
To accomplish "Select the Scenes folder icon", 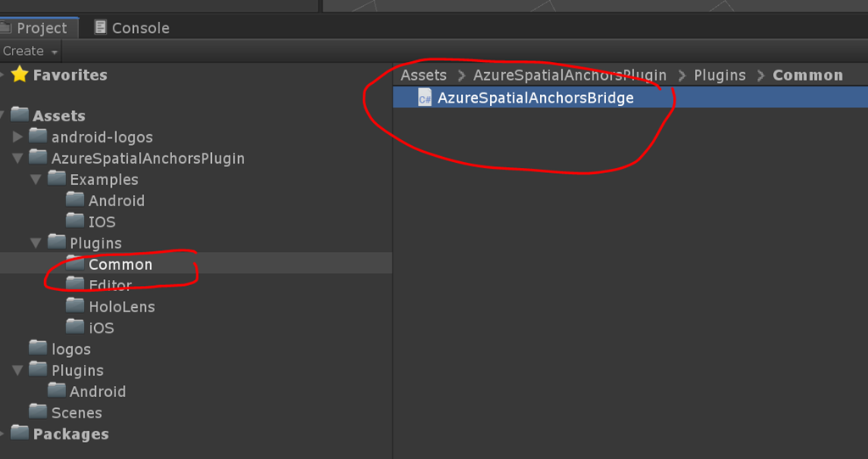I will tap(38, 411).
